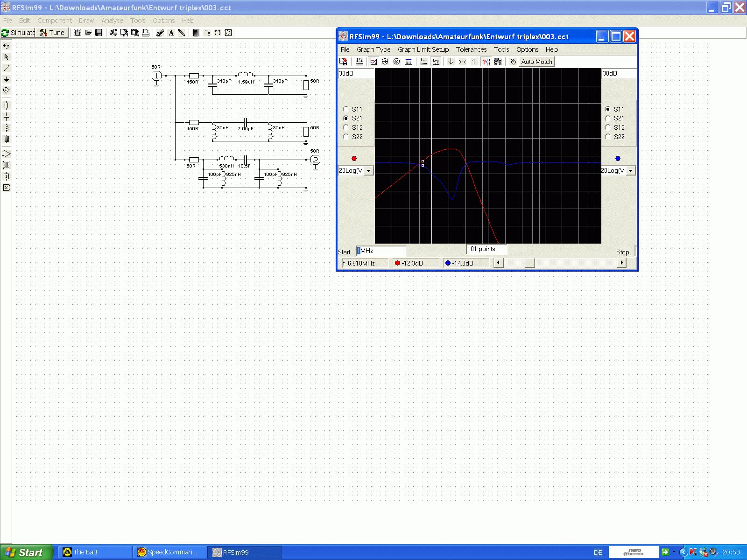This screenshot has height=560, width=747.
Task: Open right 20Log display format dropdown
Action: click(630, 171)
